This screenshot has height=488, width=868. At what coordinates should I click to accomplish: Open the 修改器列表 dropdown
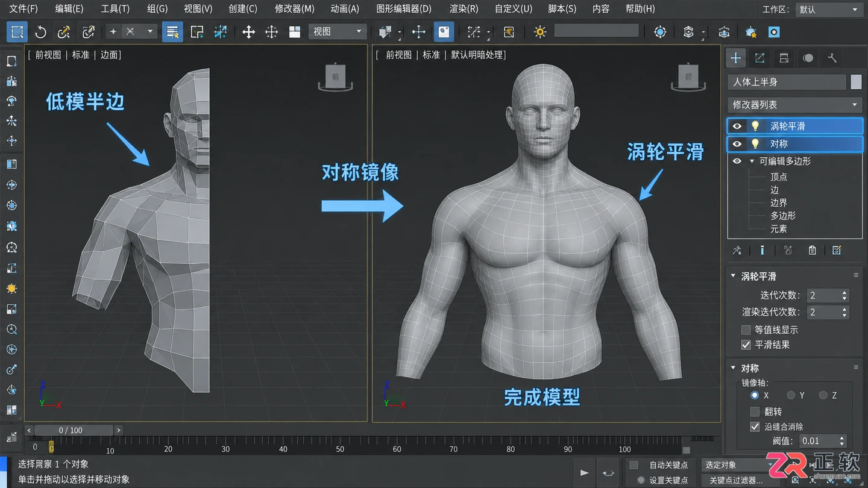pyautogui.click(x=795, y=105)
